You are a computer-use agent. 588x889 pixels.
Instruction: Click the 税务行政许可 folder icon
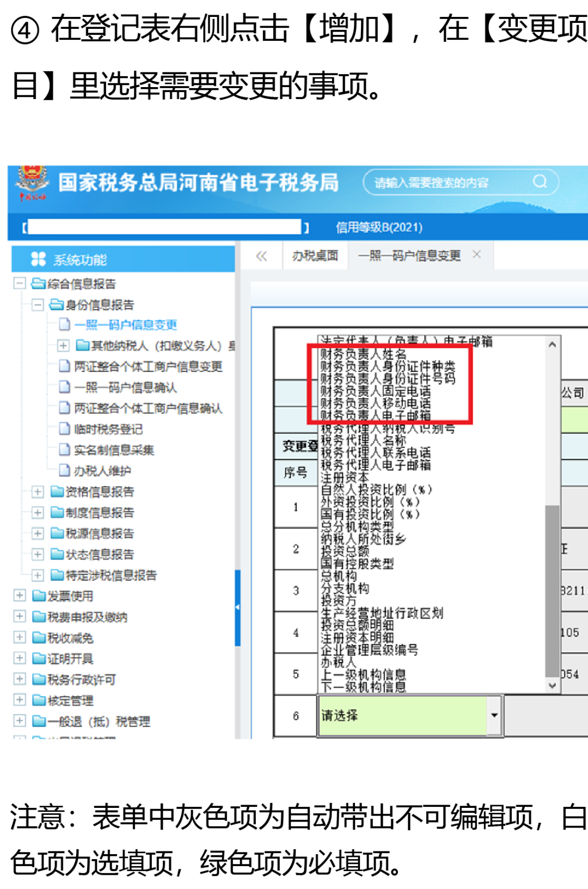click(39, 679)
